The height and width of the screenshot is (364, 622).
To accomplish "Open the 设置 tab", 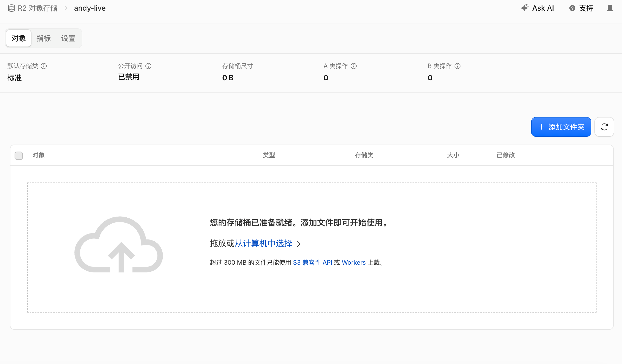I will pos(68,38).
